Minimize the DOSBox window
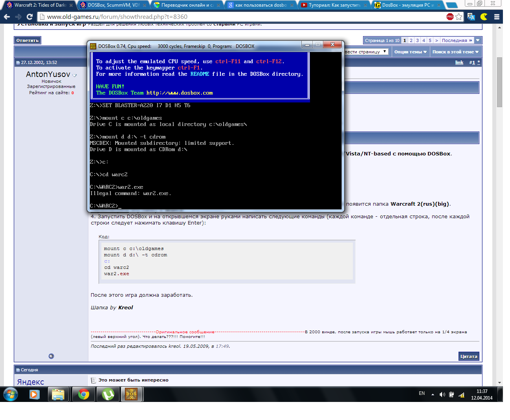This screenshot has width=510, height=420. tap(307, 45)
